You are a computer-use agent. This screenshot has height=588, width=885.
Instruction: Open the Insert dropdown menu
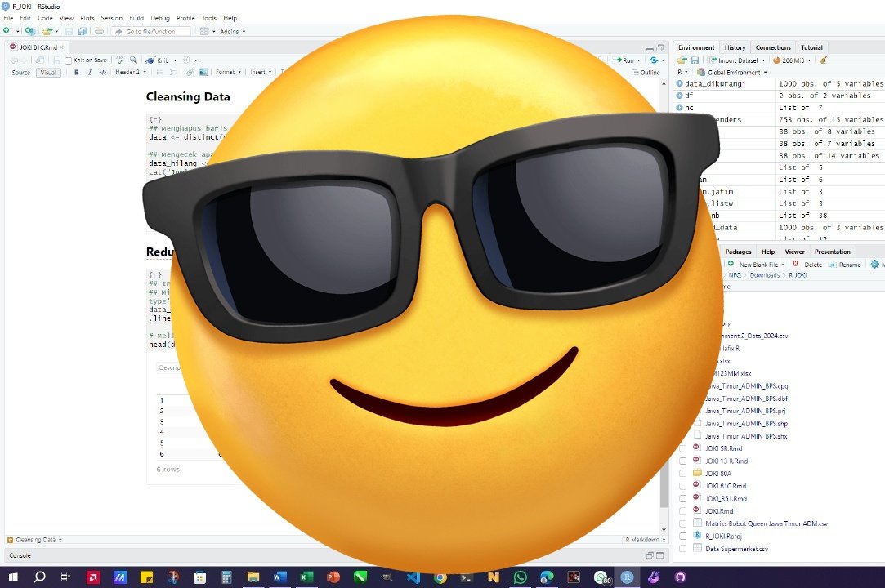(261, 72)
